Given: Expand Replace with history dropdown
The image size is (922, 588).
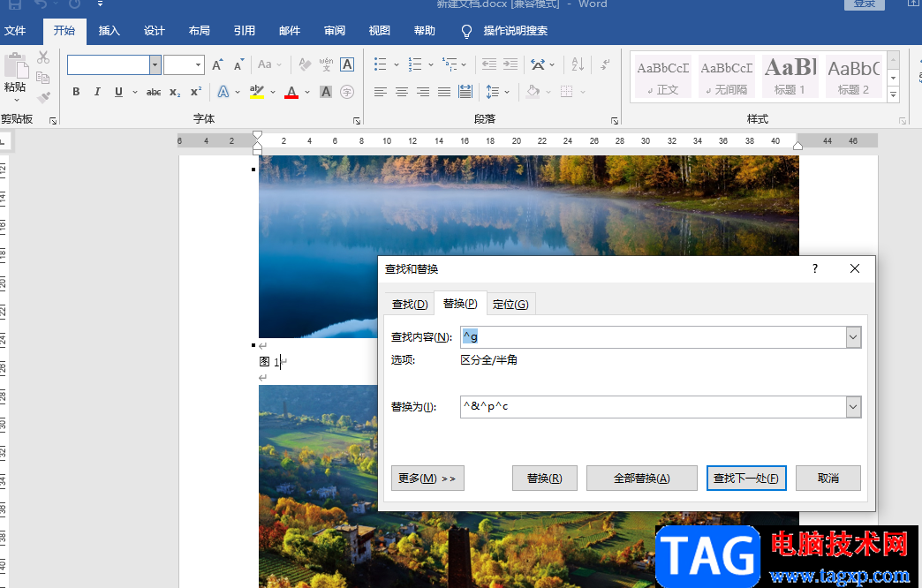Looking at the screenshot, I should (853, 407).
